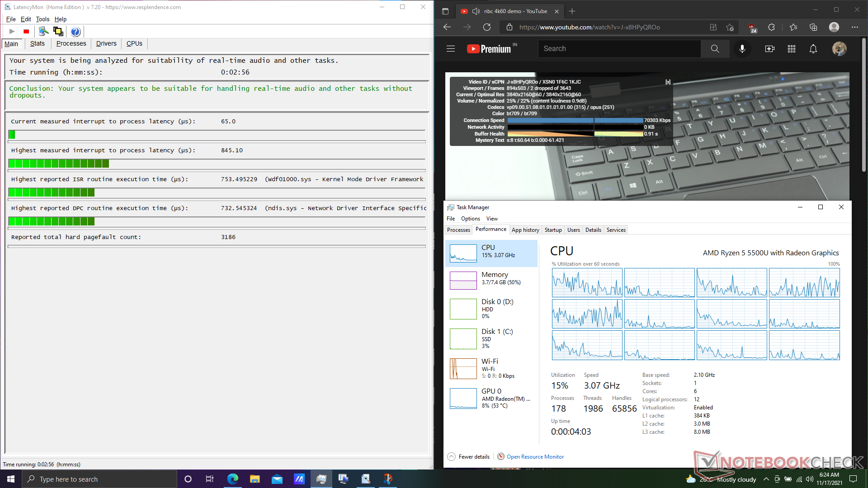Screen dimensions: 868x488
Task: Open the YouTube apps grid icon
Action: (791, 49)
